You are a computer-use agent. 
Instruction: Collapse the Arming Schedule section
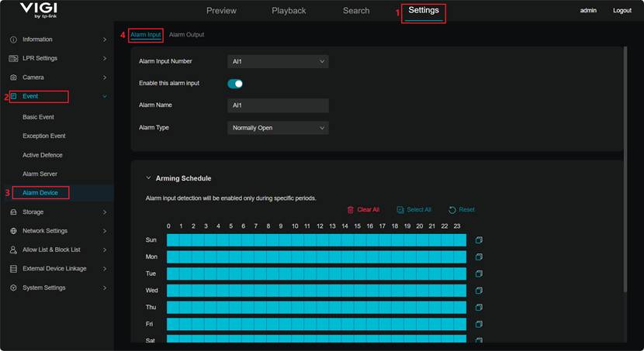[148, 178]
